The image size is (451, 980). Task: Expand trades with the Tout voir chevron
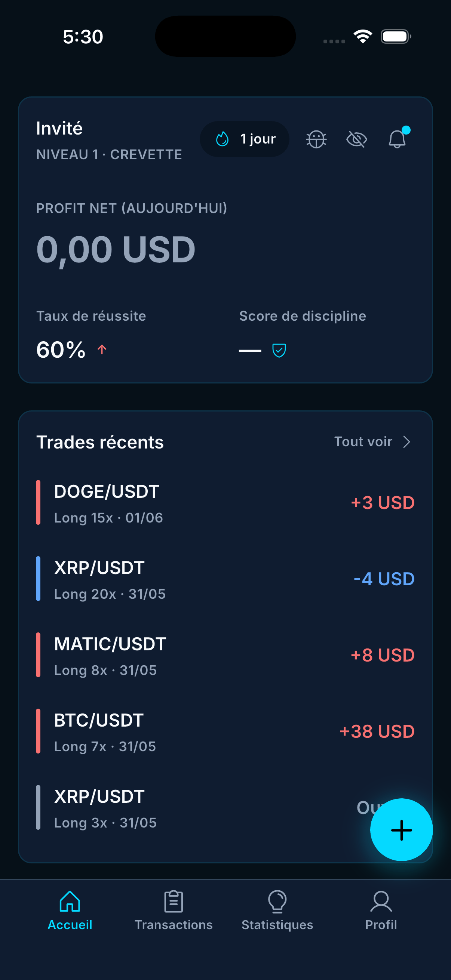pos(406,442)
